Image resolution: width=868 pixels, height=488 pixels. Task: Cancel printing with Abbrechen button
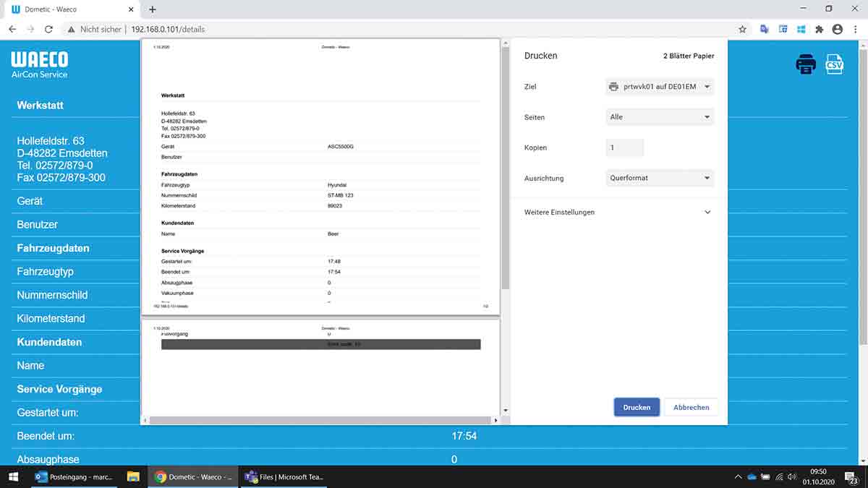click(x=691, y=407)
